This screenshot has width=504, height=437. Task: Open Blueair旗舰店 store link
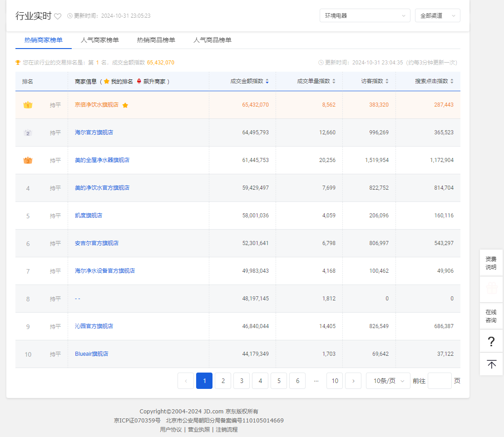coord(91,354)
